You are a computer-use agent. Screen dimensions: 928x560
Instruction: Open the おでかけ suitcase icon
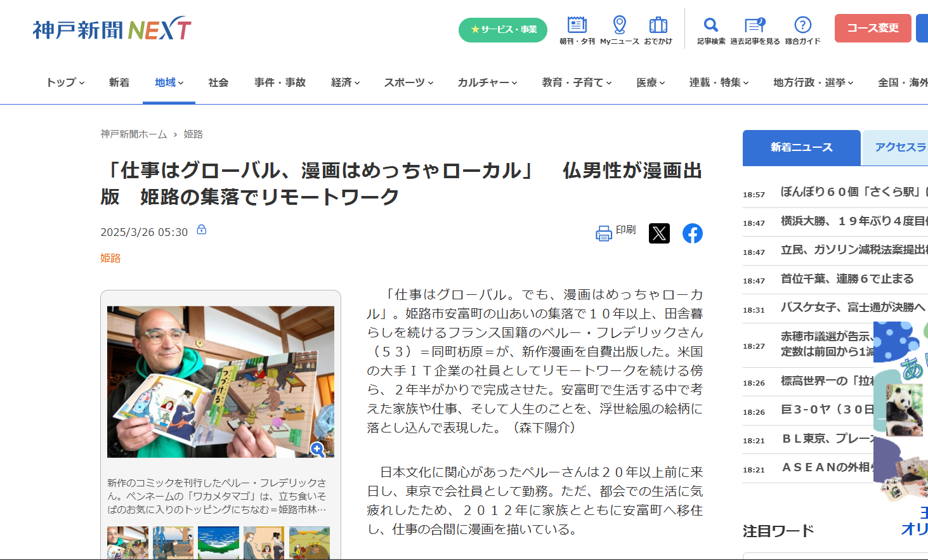[x=658, y=25]
